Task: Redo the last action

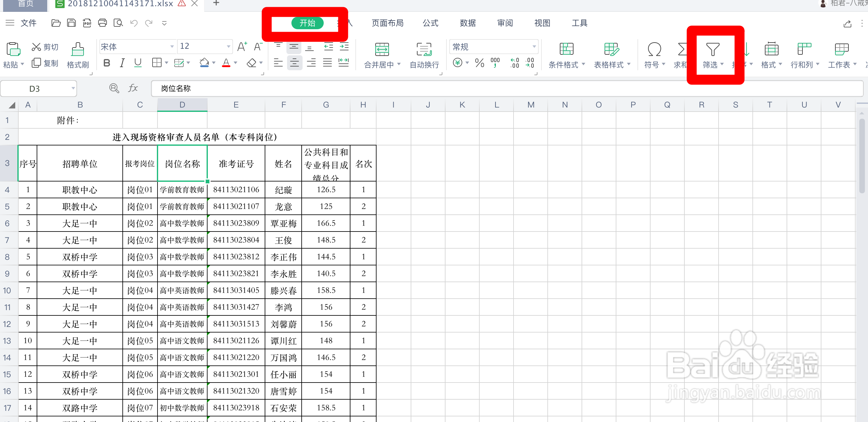Action: [x=148, y=23]
